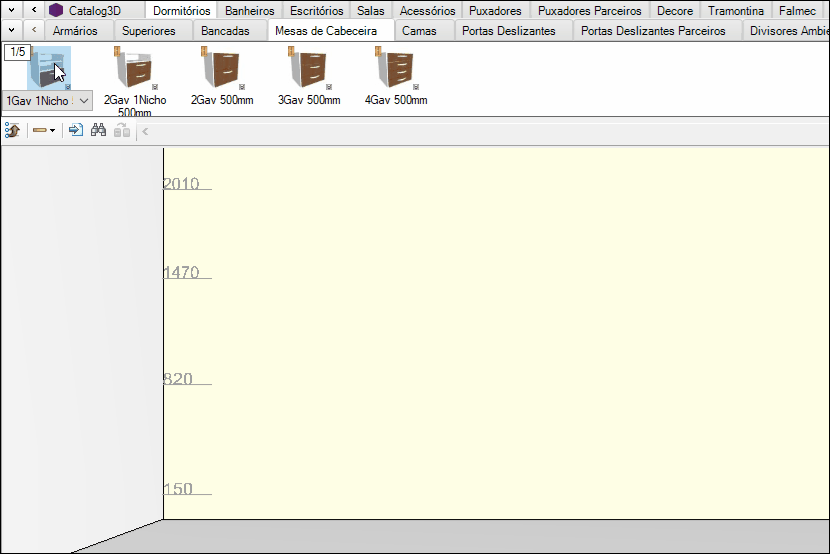Click the 2010 height marker on wall
Screen dimensions: 830x554
[x=182, y=184]
